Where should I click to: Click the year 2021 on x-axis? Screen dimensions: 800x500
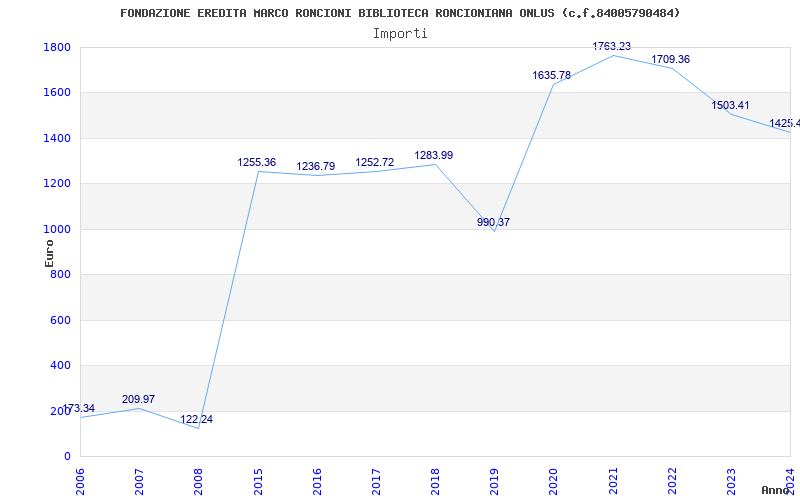(613, 481)
